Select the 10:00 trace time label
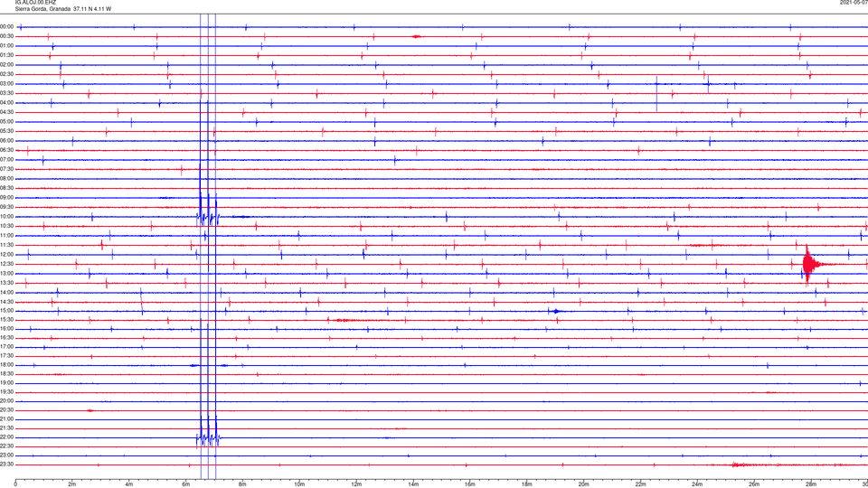 pos(7,217)
